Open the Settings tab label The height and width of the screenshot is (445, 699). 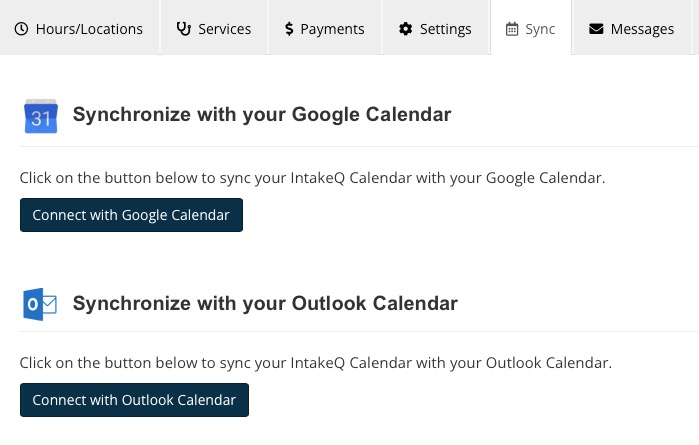tap(445, 29)
